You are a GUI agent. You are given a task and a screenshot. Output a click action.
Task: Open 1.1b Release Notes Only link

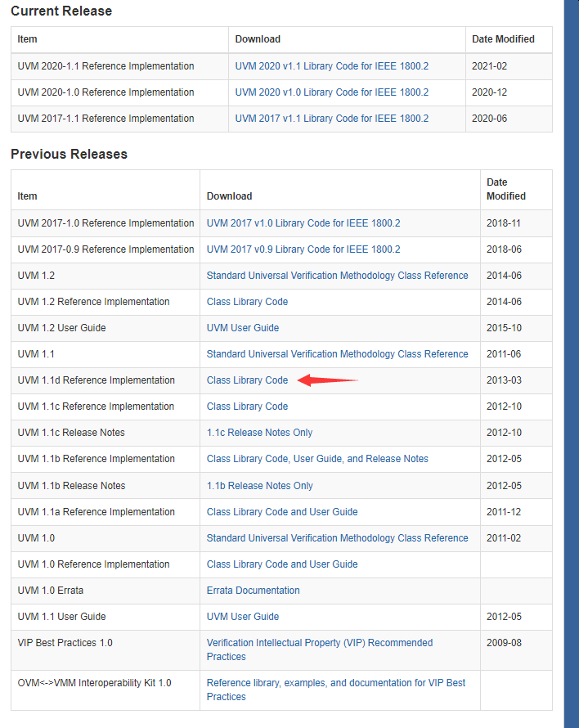pos(259,486)
